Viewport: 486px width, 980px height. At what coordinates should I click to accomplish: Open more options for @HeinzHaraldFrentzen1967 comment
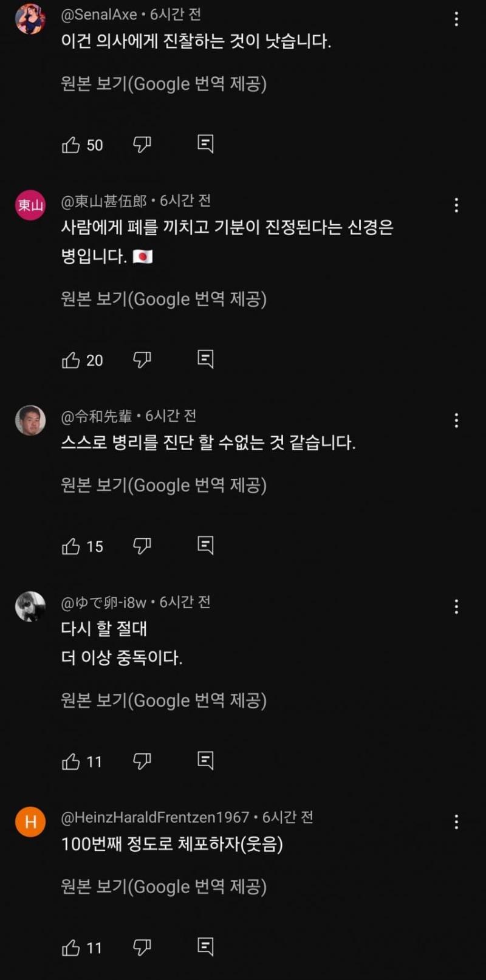(456, 822)
